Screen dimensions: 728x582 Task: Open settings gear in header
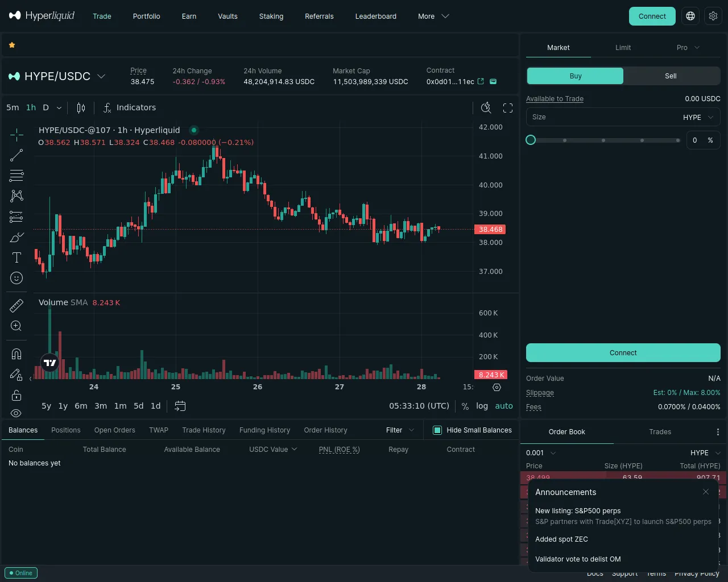coord(713,16)
